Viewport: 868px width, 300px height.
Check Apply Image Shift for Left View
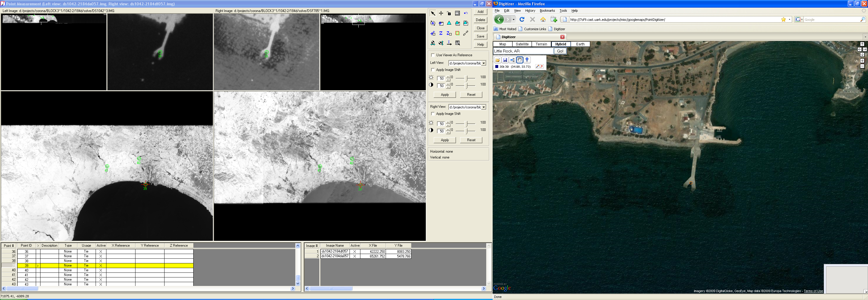tap(433, 70)
